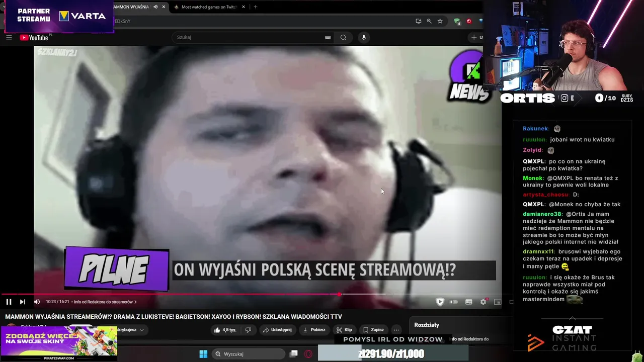644x362 pixels.
Task: Click the PirateSwap skins ad banner
Action: point(59,343)
